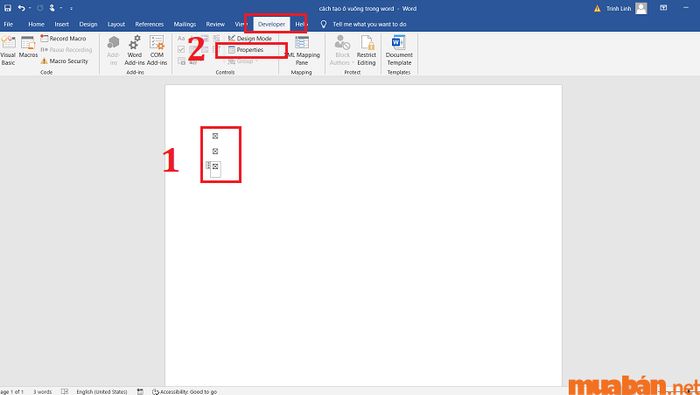Click the greyed Add-ins store icon

click(113, 50)
